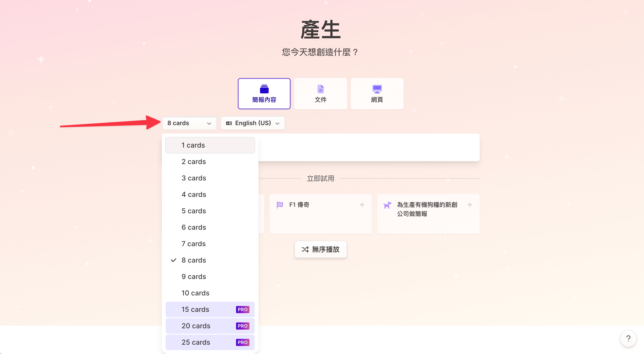This screenshot has height=354, width=644.
Task: Add the F1 傳奇 prompt with plus
Action: point(362,205)
